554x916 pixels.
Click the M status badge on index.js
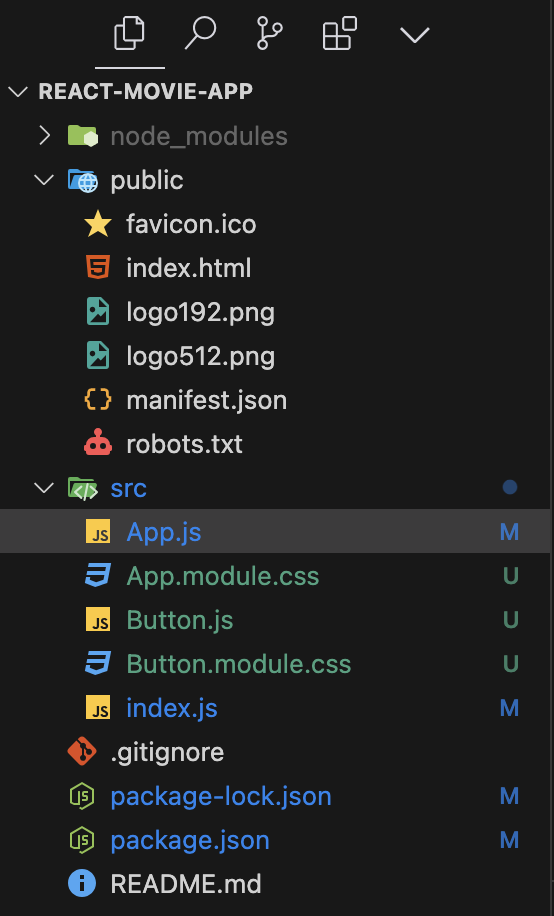[509, 708]
